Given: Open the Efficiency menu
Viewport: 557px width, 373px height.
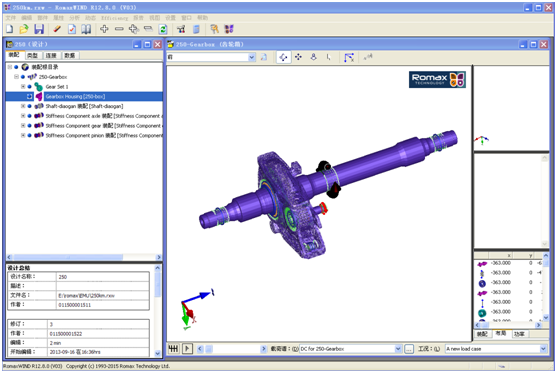Looking at the screenshot, I should coord(114,18).
